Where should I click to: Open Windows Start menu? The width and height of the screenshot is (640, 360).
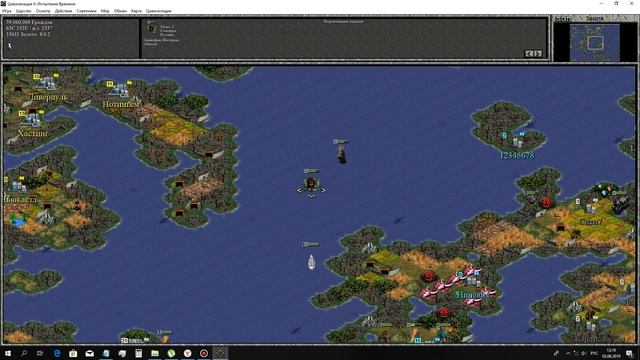click(8, 353)
